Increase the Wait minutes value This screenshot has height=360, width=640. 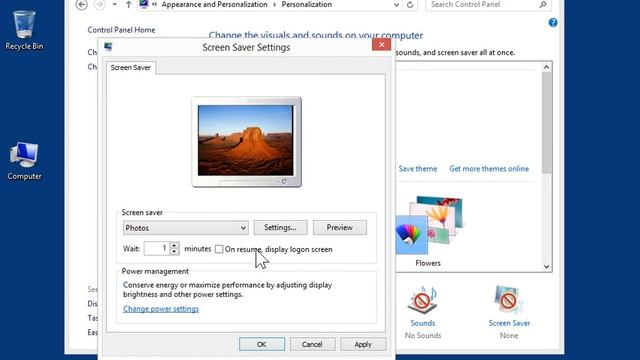tap(174, 245)
